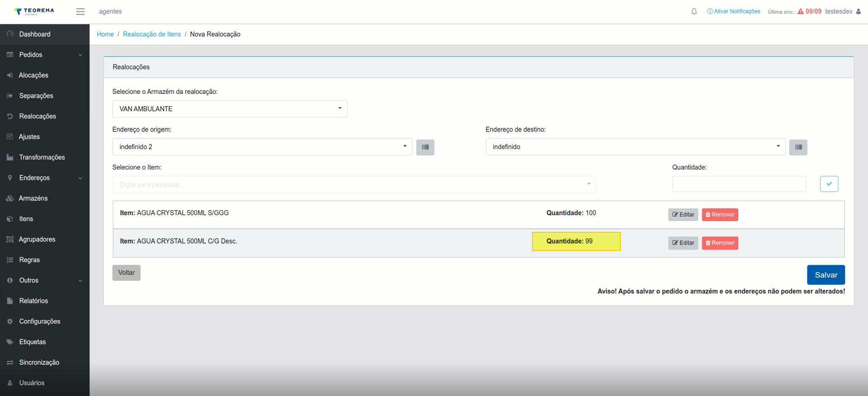Image resolution: width=868 pixels, height=396 pixels.
Task: Remove the AGUA CRYSTAL 500ML S/GGG item
Action: [x=720, y=215]
